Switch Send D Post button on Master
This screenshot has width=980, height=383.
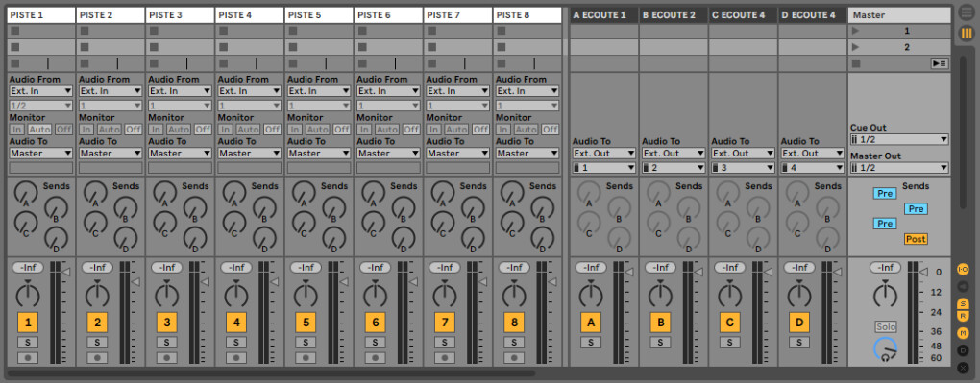point(916,239)
